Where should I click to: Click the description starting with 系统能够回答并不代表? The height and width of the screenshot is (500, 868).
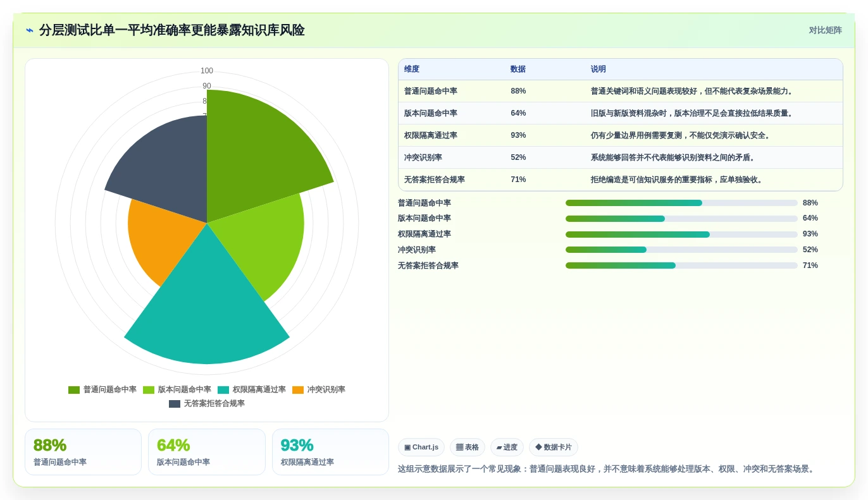(674, 157)
